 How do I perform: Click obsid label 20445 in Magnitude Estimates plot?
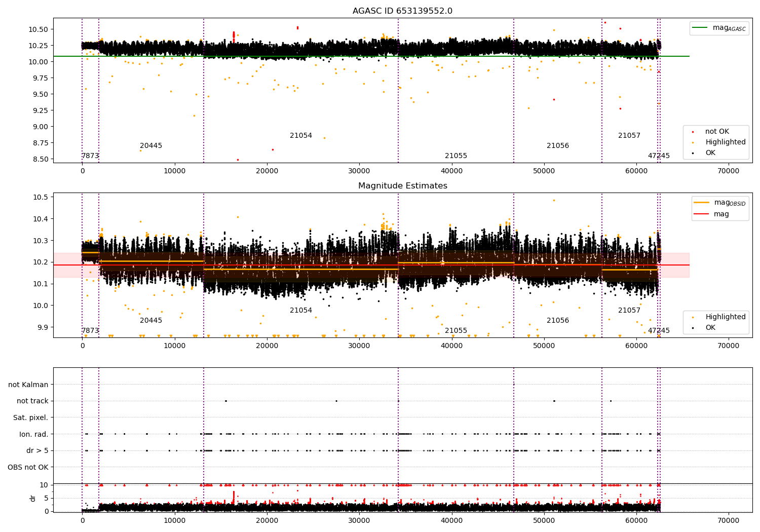151,321
